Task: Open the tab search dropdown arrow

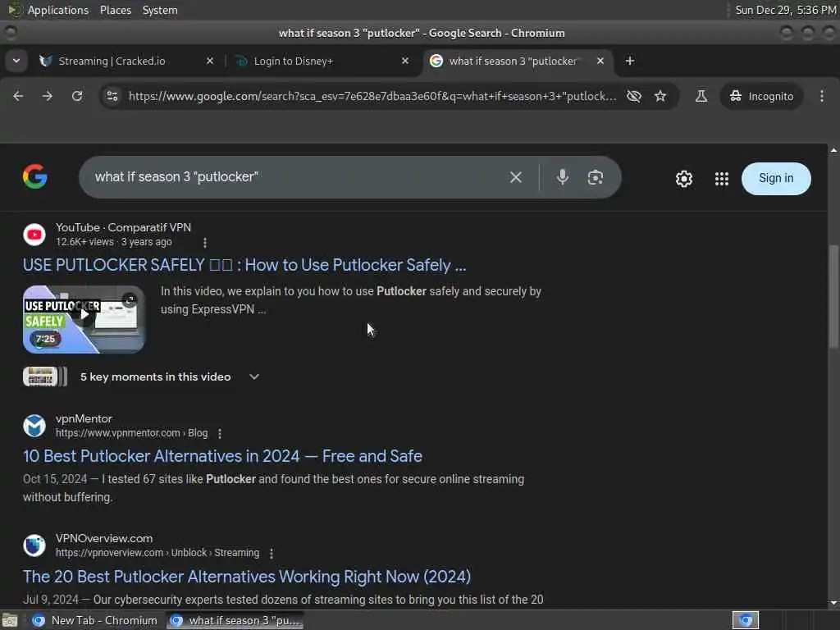Action: pos(16,61)
